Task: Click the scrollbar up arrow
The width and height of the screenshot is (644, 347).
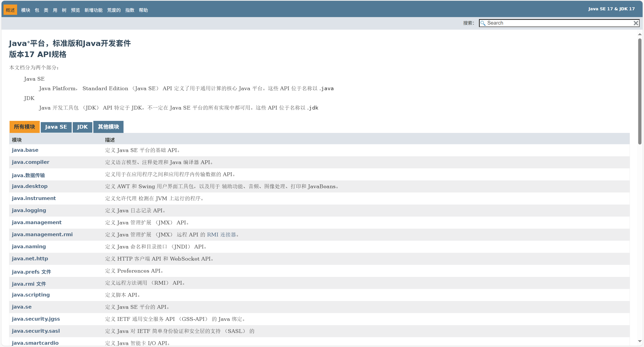Action: click(640, 34)
